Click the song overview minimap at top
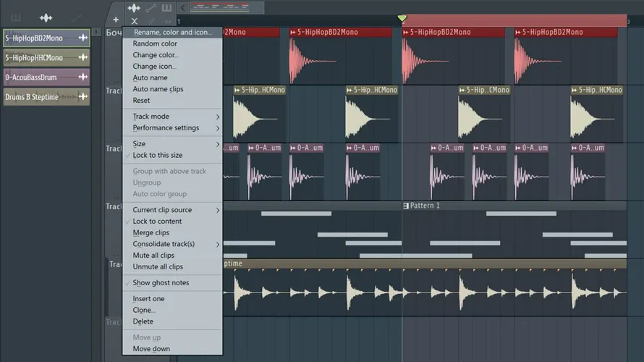Screen dimensions: 644x362 click(x=226, y=7)
